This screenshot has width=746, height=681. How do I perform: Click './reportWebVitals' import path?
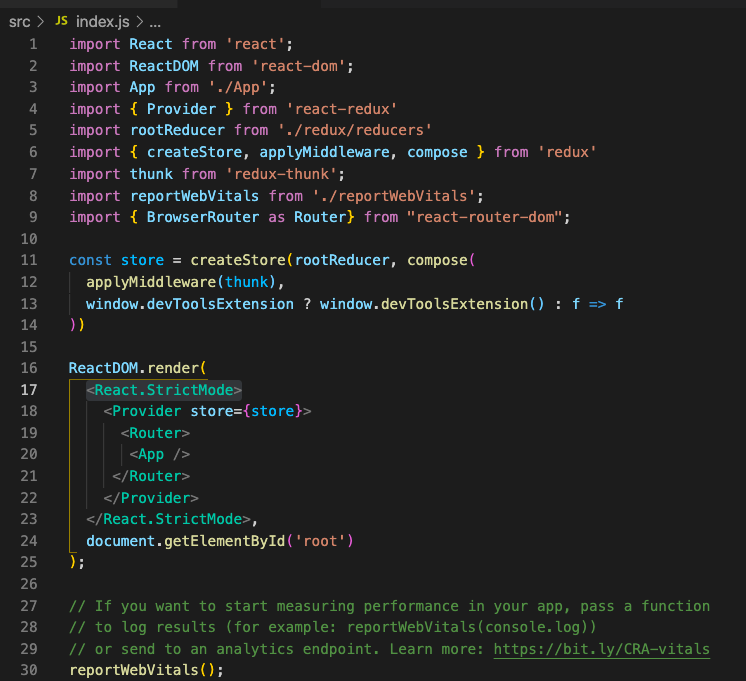click(393, 196)
